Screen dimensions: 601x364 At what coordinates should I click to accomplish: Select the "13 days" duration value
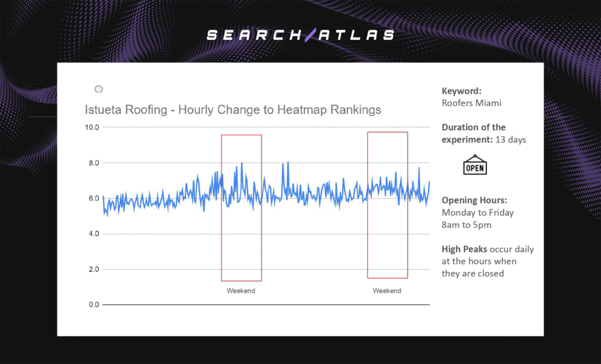tap(511, 140)
